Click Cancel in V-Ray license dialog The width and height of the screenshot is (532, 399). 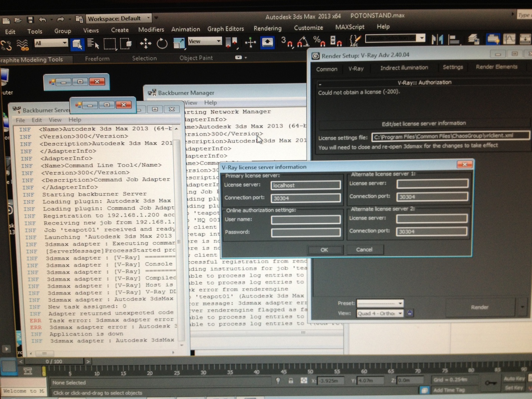click(x=364, y=249)
